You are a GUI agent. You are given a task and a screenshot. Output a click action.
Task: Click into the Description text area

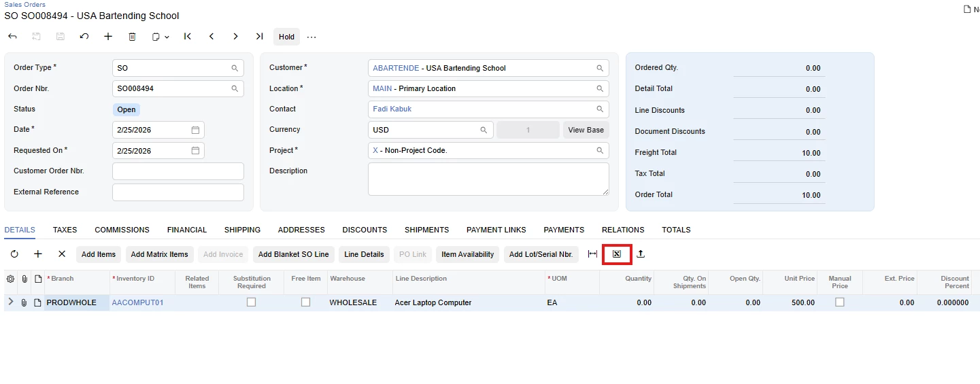488,179
